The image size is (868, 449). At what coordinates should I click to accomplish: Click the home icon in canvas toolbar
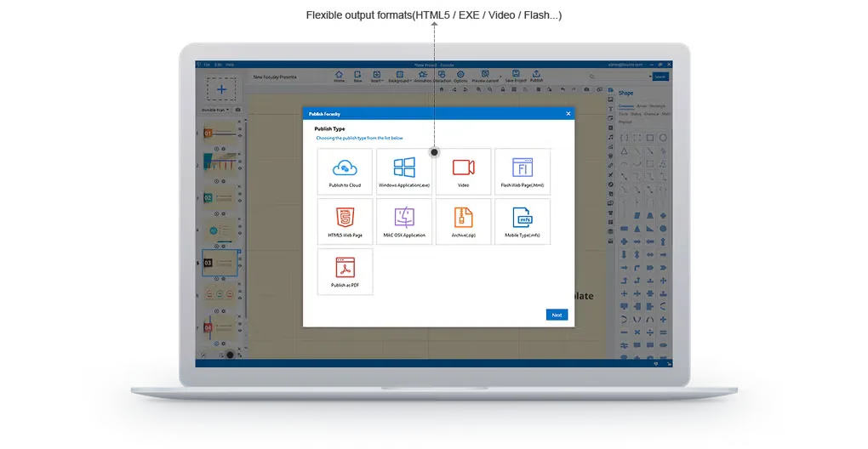point(442,89)
